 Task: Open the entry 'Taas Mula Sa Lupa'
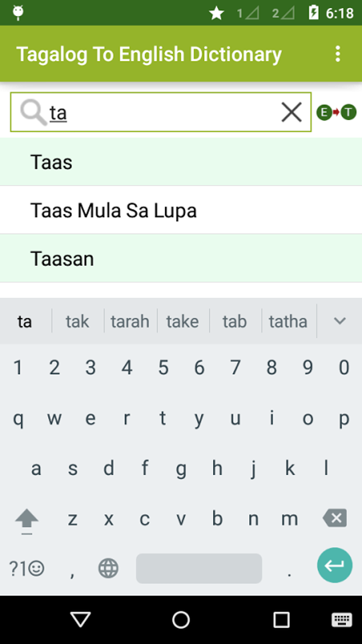coord(114,210)
